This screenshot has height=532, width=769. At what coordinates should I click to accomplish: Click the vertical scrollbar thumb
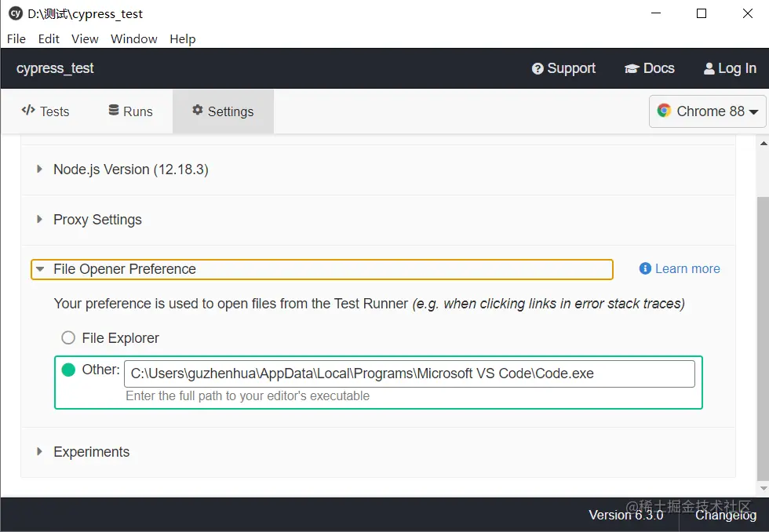[x=763, y=338]
